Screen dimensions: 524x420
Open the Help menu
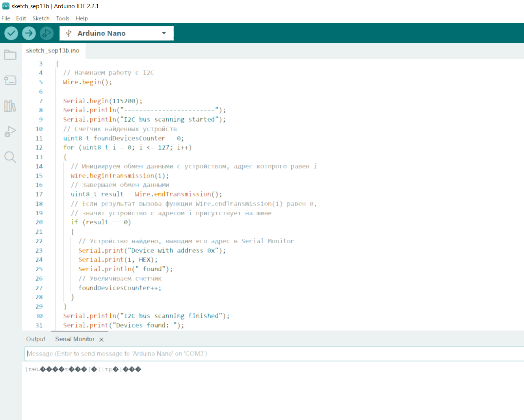point(82,19)
